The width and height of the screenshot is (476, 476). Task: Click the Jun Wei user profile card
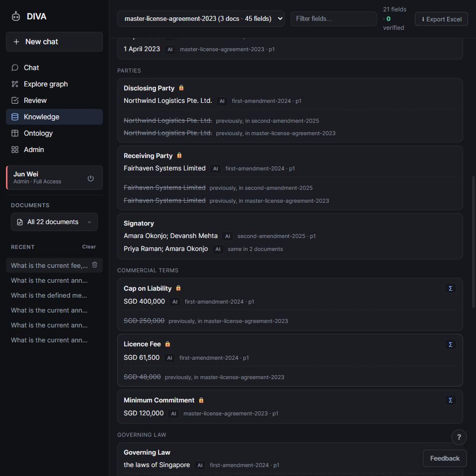(x=54, y=177)
